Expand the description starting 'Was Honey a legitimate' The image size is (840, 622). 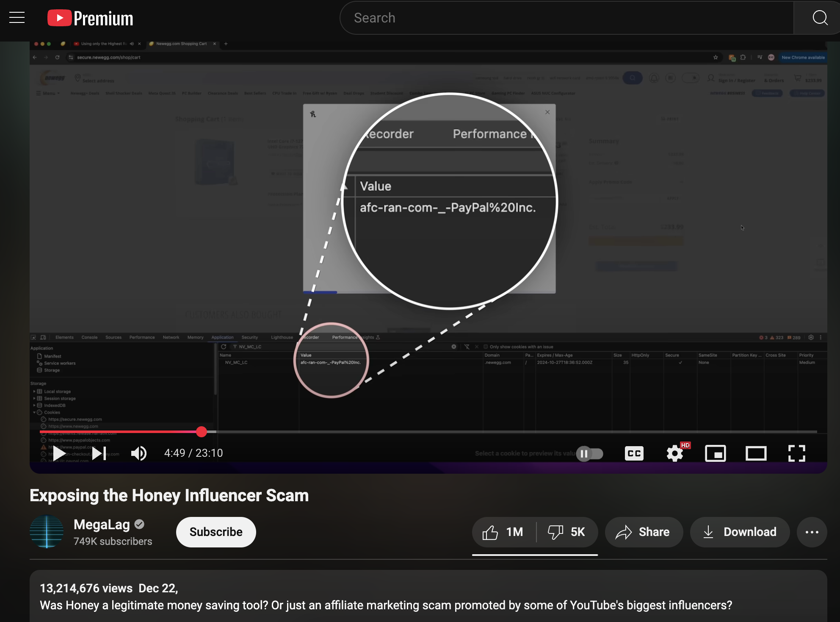point(386,605)
